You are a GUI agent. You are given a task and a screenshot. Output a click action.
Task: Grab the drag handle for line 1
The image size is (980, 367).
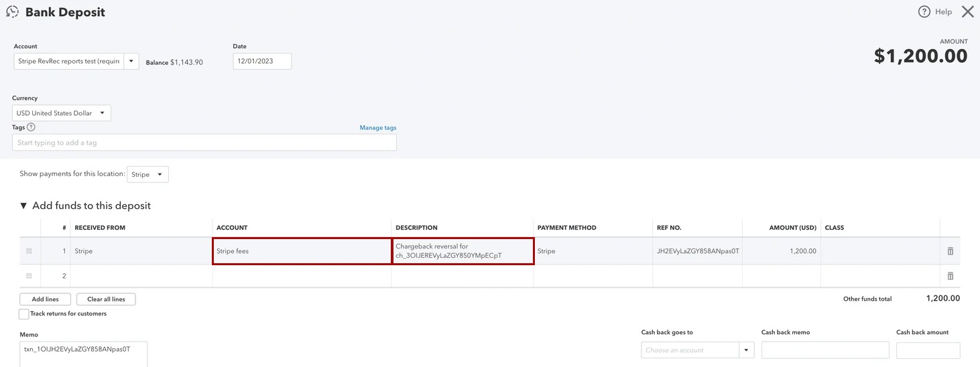click(29, 251)
